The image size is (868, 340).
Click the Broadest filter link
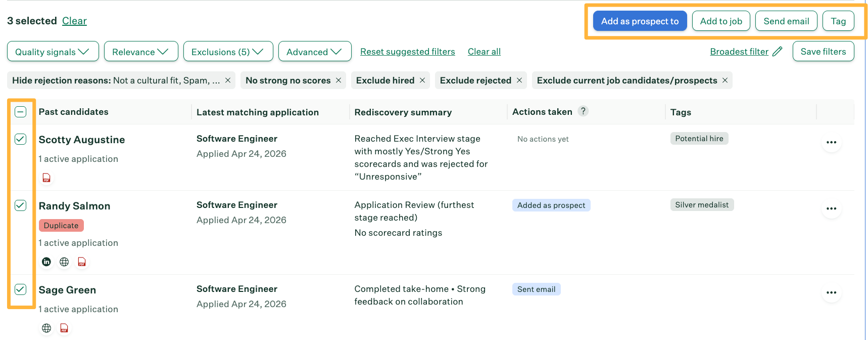pos(739,52)
